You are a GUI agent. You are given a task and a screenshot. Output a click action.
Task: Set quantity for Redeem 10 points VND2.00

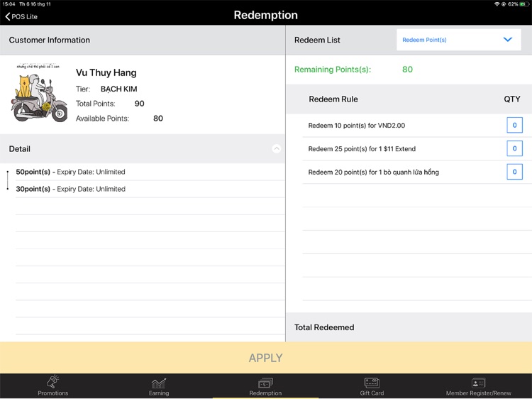pyautogui.click(x=514, y=125)
